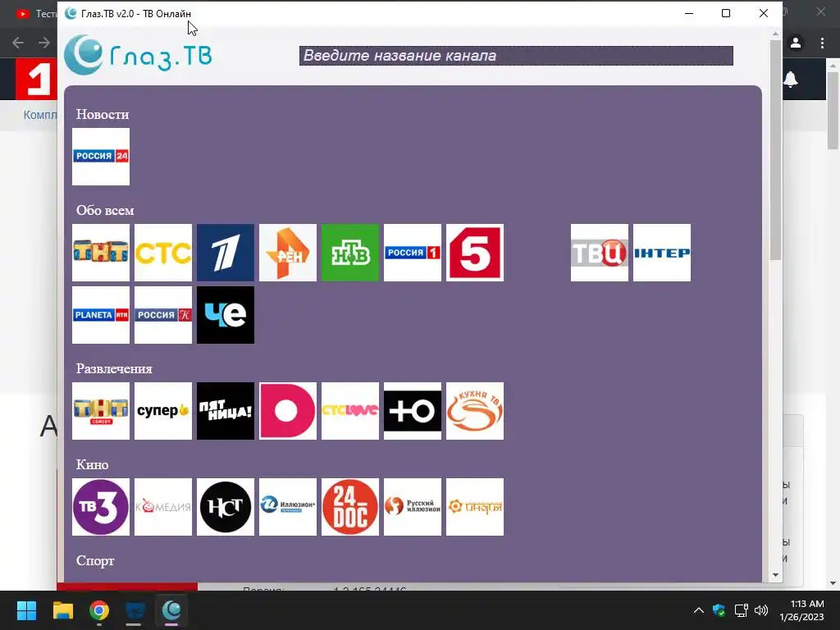840x630 pixels.
Task: Select the Planeta RTR channel
Action: (101, 315)
